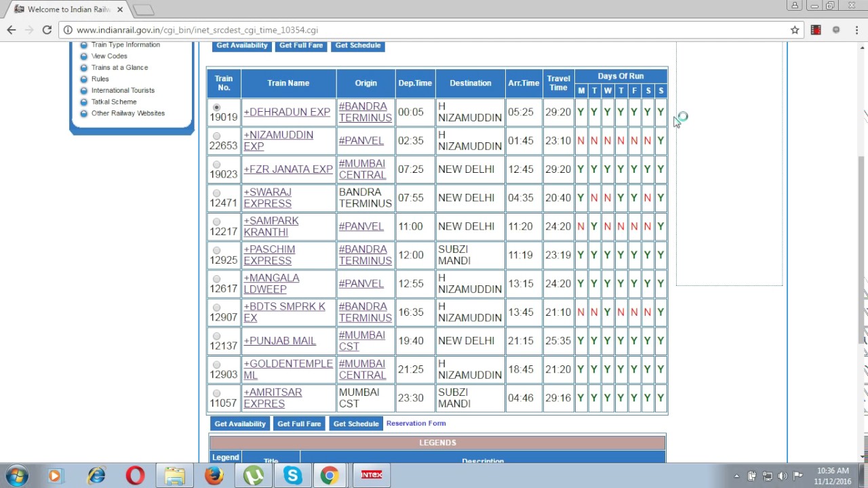Open the +FZR JANATA EXP train link

(288, 169)
